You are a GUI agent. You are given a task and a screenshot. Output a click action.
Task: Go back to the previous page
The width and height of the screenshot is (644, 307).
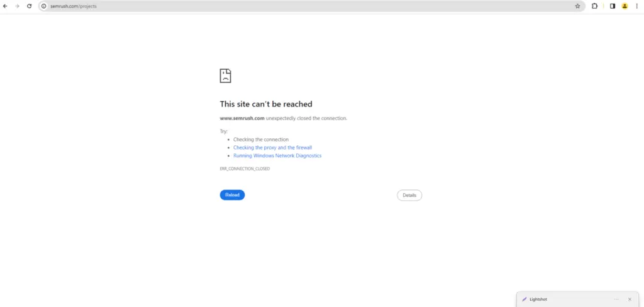(5, 6)
